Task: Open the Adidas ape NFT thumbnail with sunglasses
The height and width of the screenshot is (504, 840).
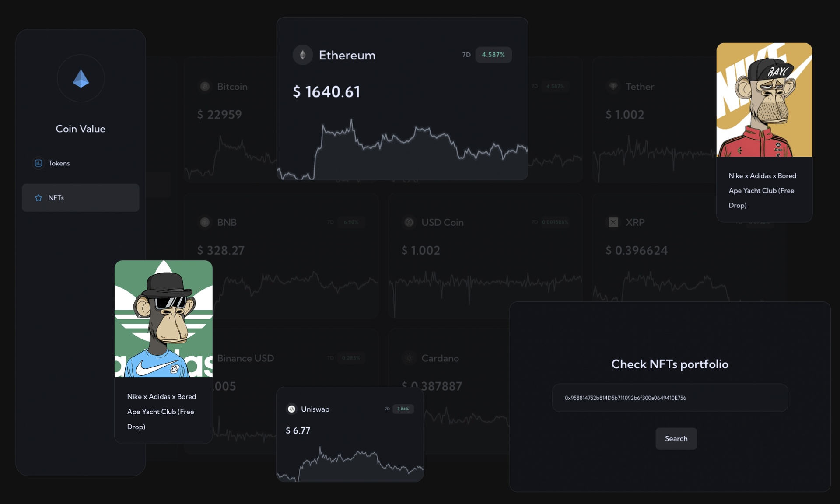Action: (164, 318)
